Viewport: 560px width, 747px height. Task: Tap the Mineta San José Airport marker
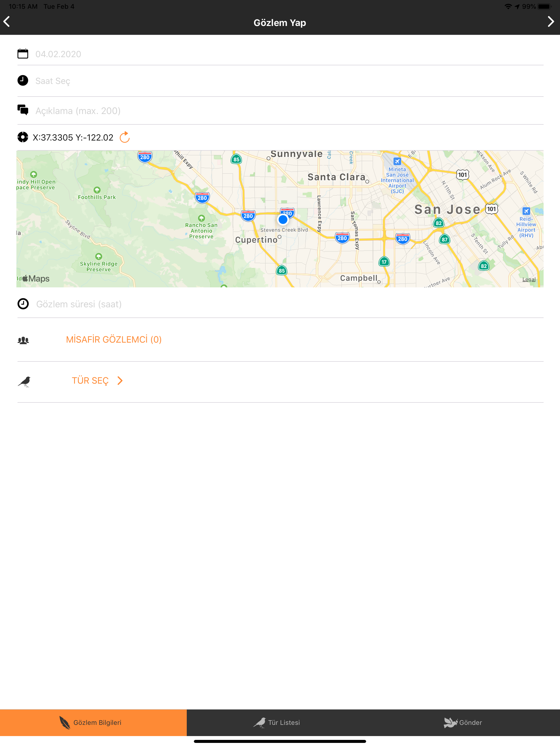click(397, 161)
